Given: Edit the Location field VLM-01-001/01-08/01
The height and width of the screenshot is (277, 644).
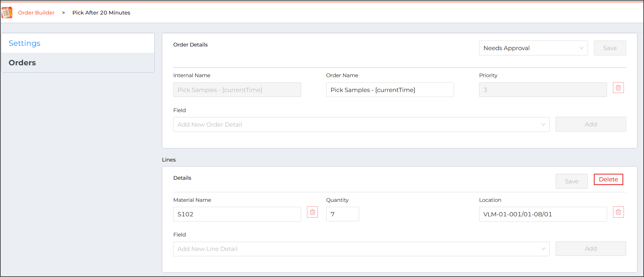Looking at the screenshot, I should click(x=543, y=214).
